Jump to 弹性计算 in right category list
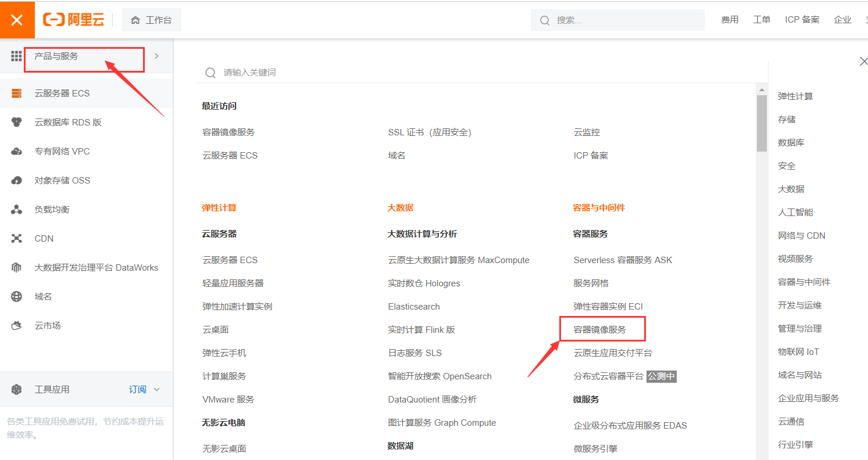The image size is (868, 460). (795, 96)
